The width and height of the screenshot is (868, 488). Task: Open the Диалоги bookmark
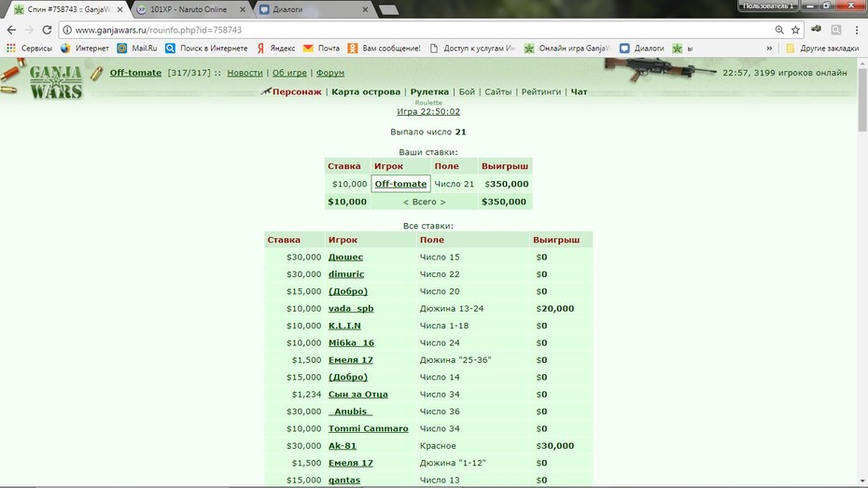click(x=641, y=49)
